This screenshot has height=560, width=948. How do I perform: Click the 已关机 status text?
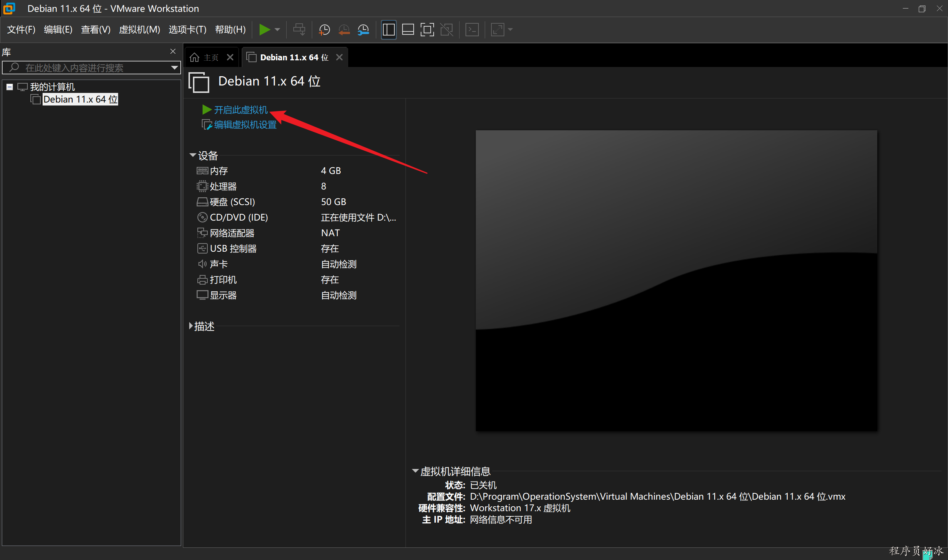click(483, 485)
